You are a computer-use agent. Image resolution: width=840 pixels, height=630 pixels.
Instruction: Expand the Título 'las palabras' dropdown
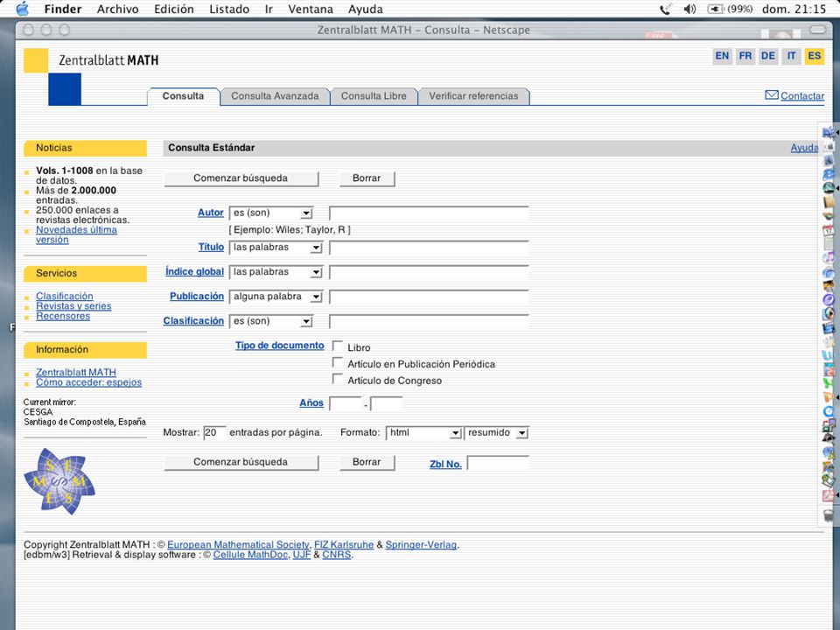(x=276, y=248)
